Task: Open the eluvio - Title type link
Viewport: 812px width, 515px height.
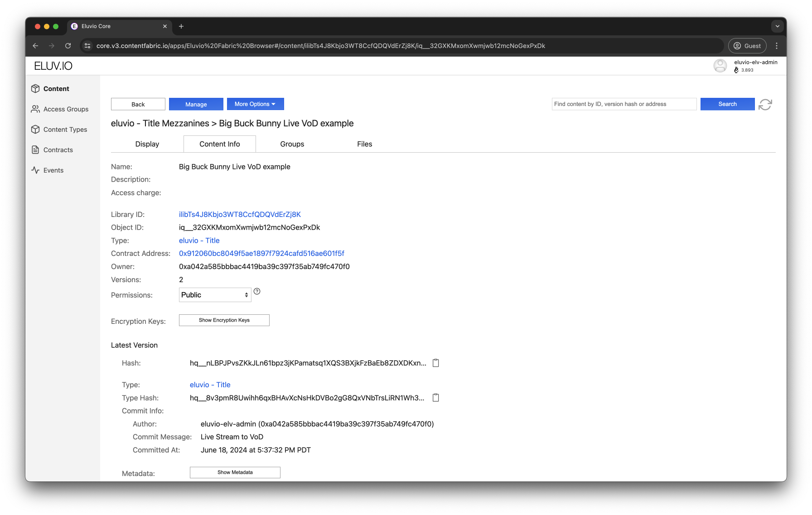Action: [199, 241]
